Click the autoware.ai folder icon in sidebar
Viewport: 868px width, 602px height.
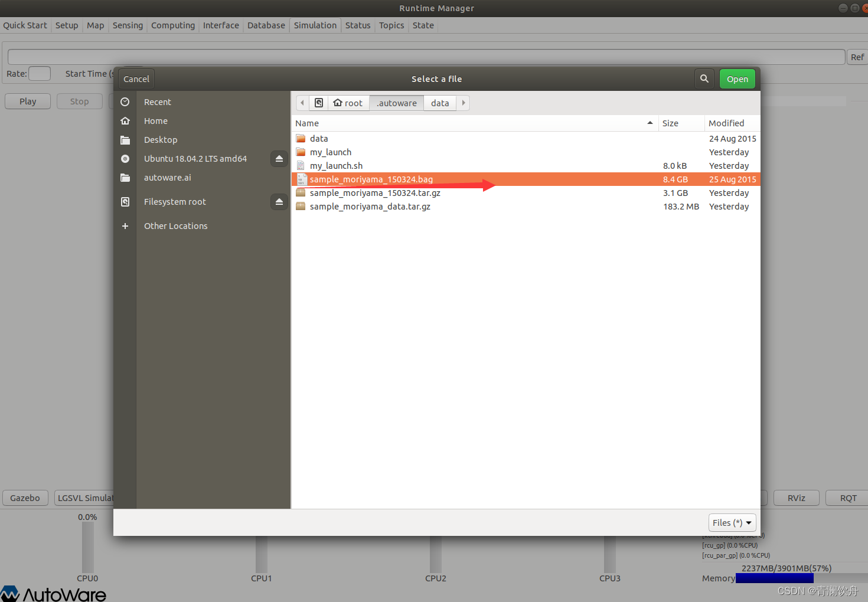(x=125, y=178)
